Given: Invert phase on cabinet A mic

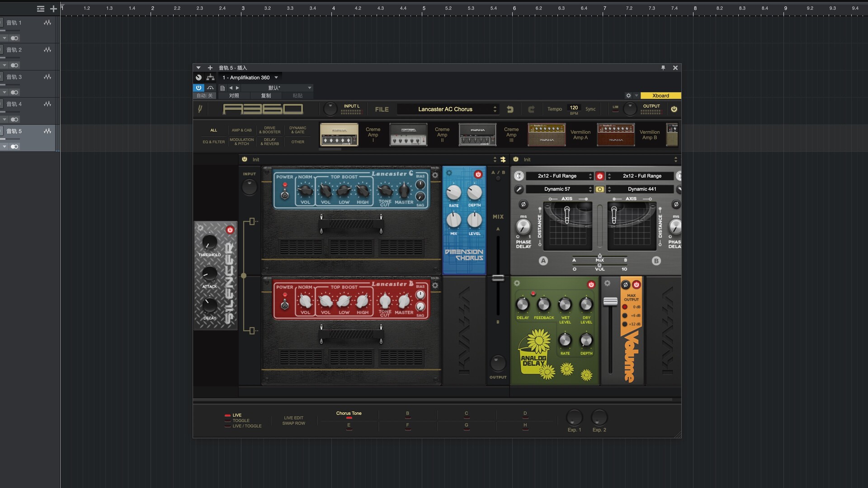Looking at the screenshot, I should coord(524,204).
